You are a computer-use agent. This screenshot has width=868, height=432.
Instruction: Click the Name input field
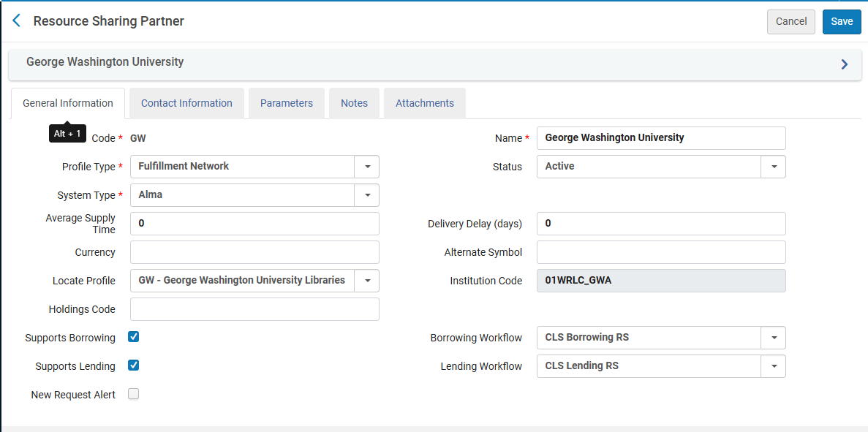pos(661,138)
